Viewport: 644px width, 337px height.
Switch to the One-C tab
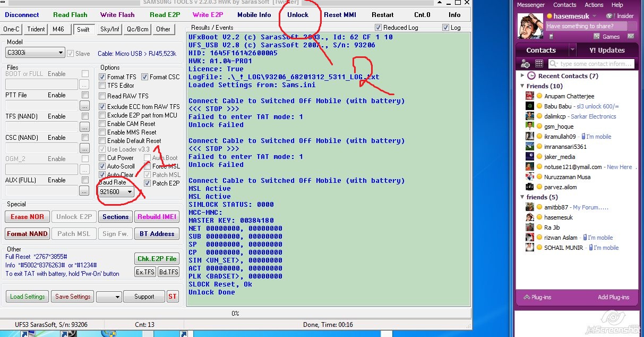tap(11, 29)
